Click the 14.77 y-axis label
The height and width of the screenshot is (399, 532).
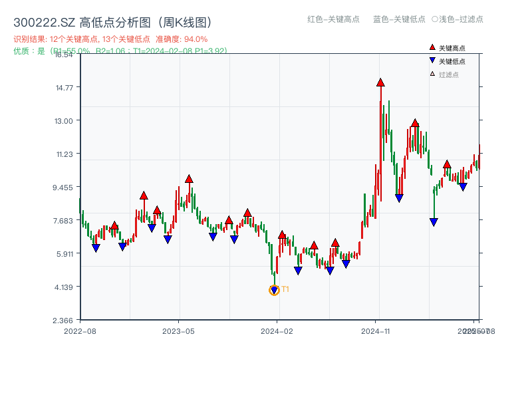click(x=65, y=88)
